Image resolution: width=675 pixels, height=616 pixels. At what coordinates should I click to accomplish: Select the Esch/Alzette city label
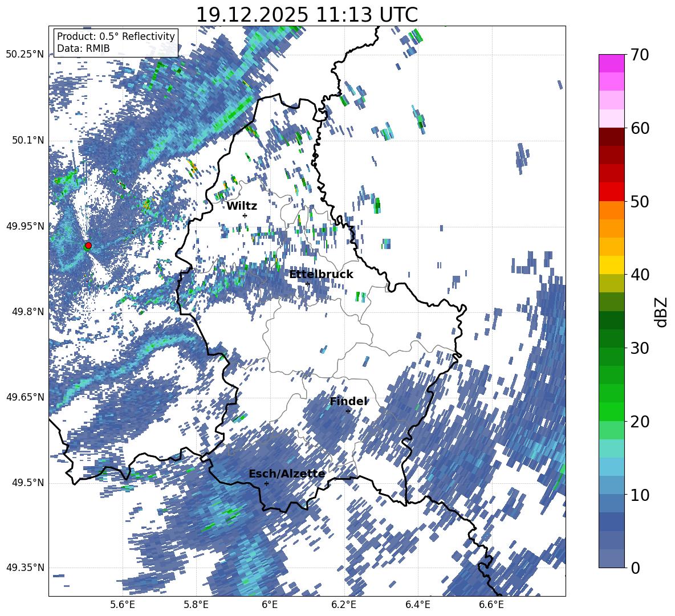(x=287, y=474)
